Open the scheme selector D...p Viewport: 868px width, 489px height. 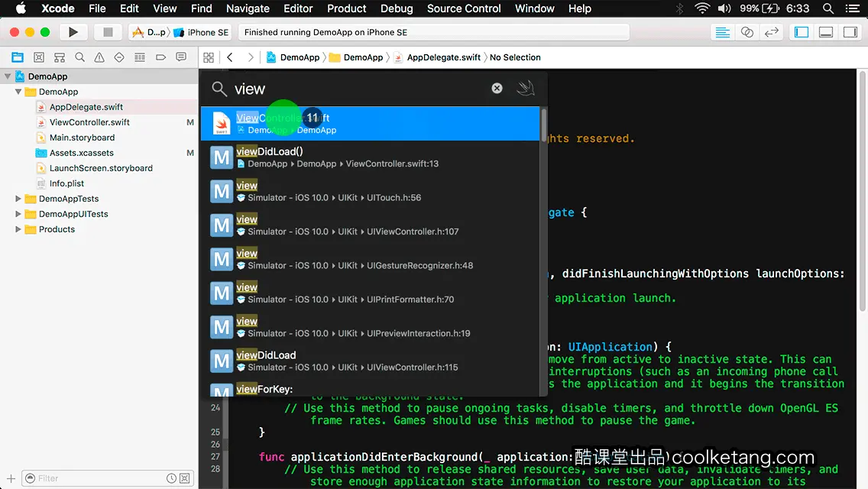point(150,32)
